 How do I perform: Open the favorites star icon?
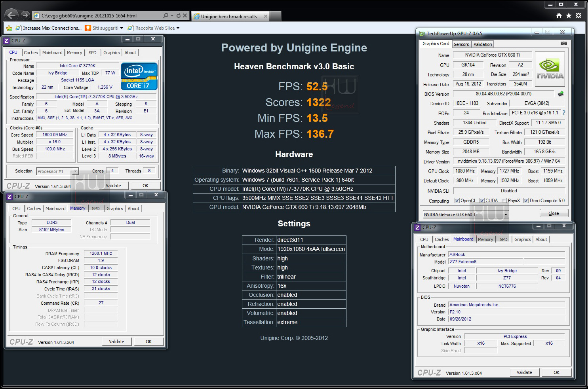coord(569,15)
